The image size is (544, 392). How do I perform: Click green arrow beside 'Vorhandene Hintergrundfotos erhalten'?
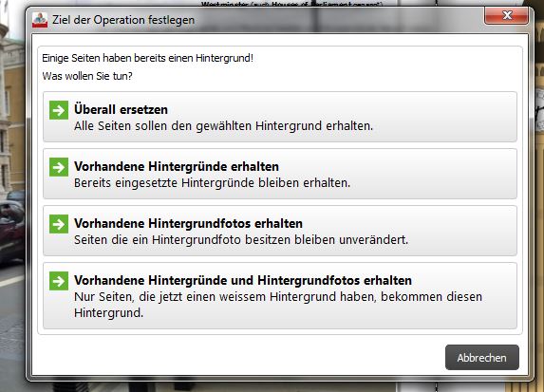coord(59,224)
